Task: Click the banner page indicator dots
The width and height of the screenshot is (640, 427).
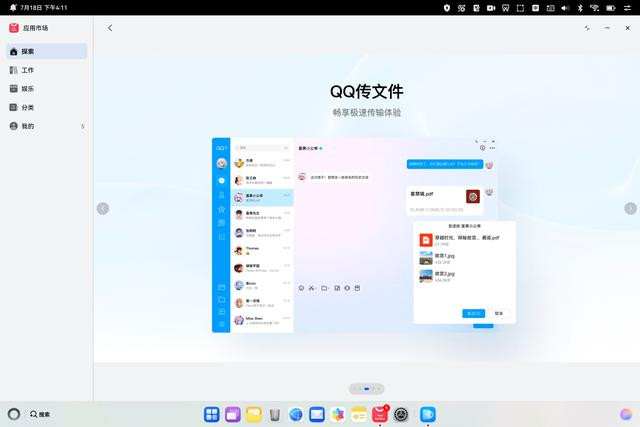Action: (x=367, y=389)
